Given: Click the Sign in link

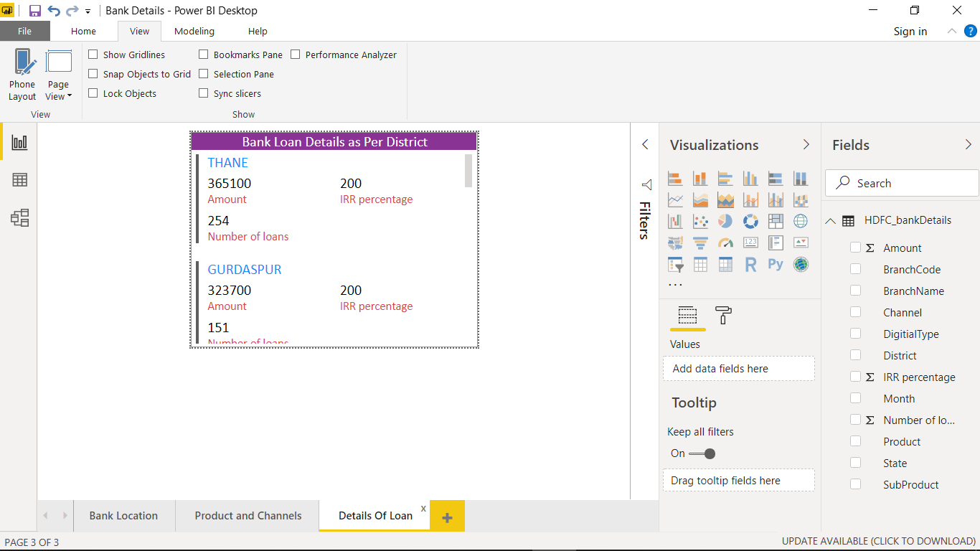Looking at the screenshot, I should 910,31.
